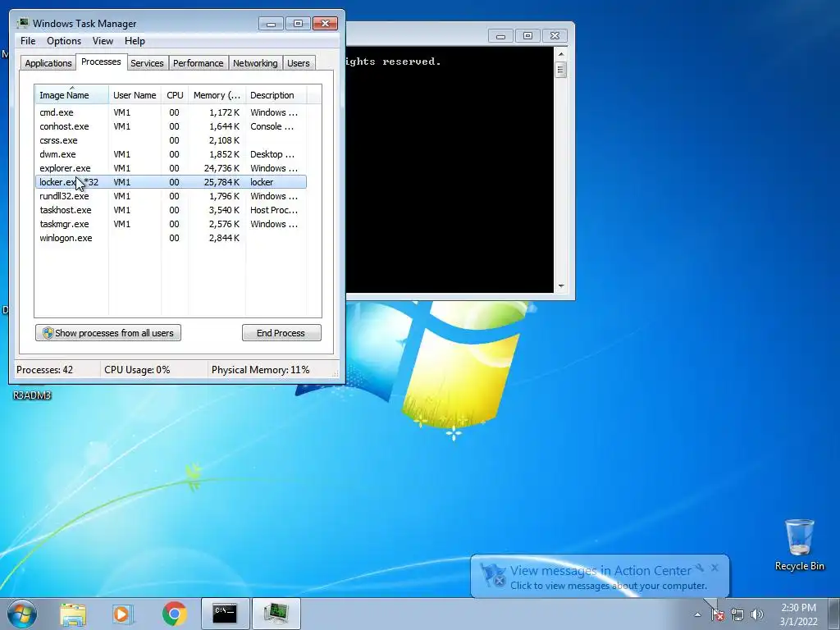Launch Windows Media Player from taskbar

(x=122, y=614)
